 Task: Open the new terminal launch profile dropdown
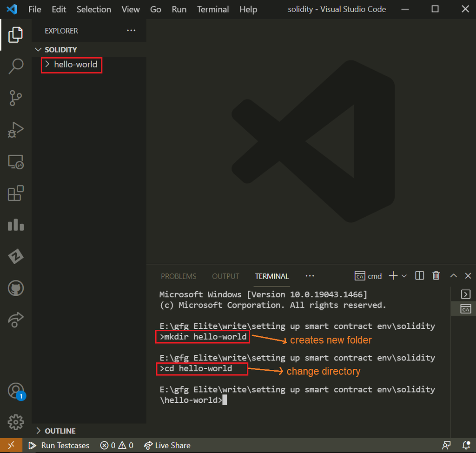pos(404,276)
